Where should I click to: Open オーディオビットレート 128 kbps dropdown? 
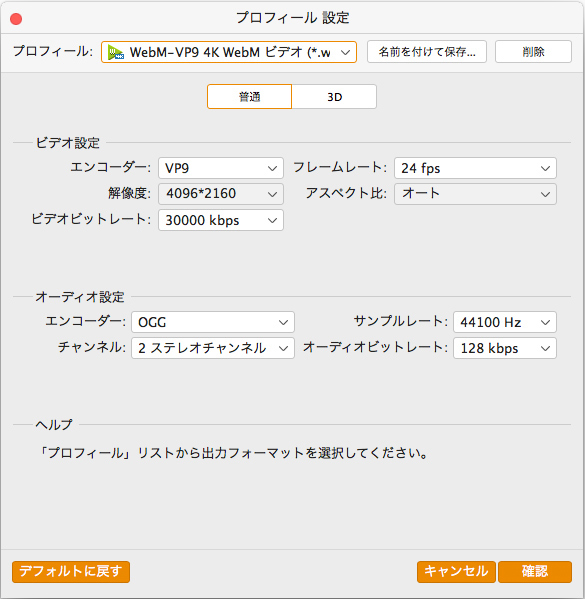505,348
